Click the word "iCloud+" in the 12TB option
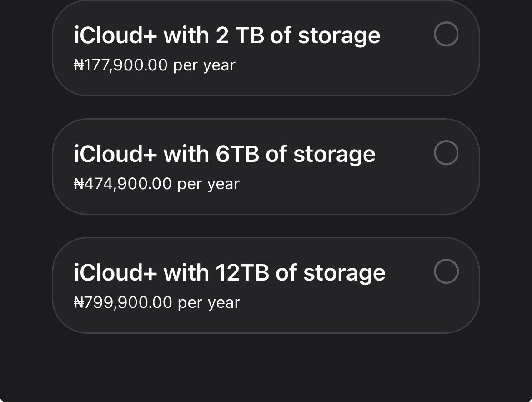 tap(115, 273)
